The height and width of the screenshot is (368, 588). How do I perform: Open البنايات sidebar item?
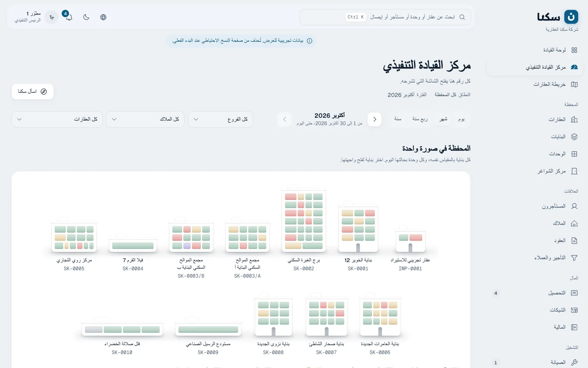(535, 137)
